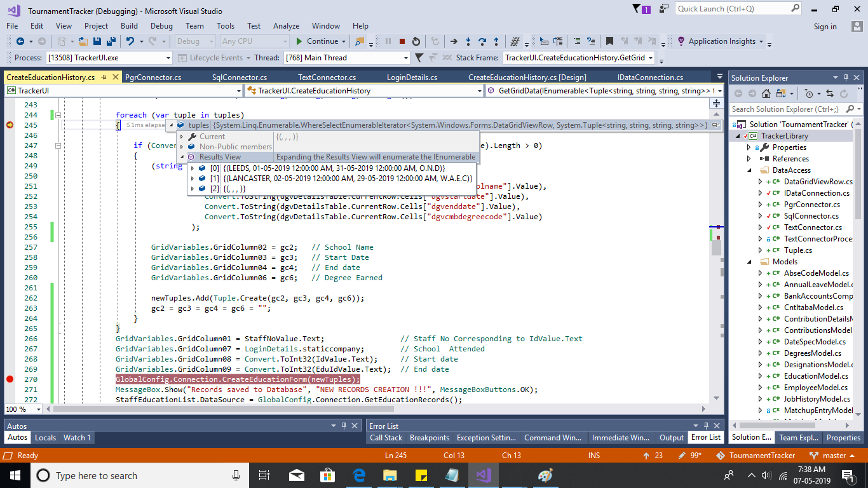Click the Solution Explorer Home icon
The image size is (868, 488).
coord(766,93)
